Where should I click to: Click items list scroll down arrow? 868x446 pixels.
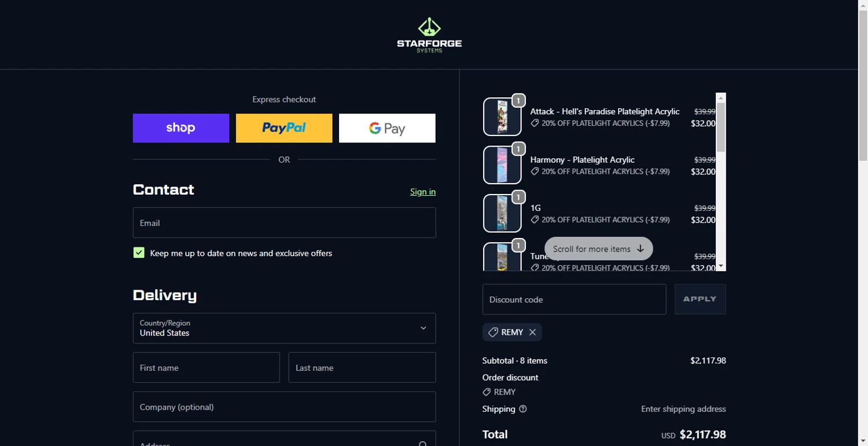(x=721, y=266)
